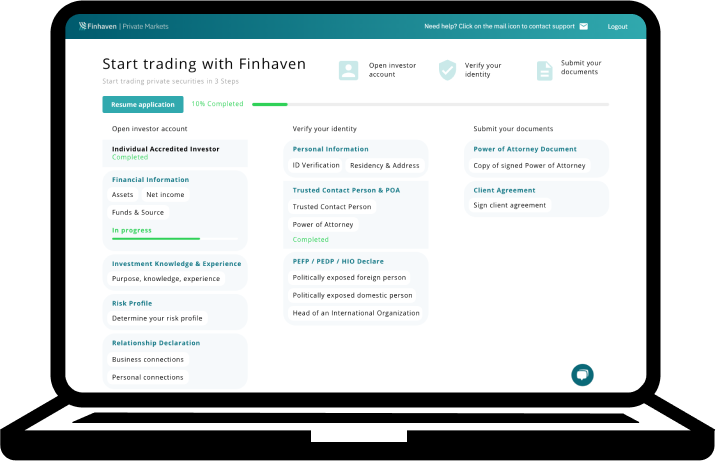Select Business connections chip

pos(147,359)
